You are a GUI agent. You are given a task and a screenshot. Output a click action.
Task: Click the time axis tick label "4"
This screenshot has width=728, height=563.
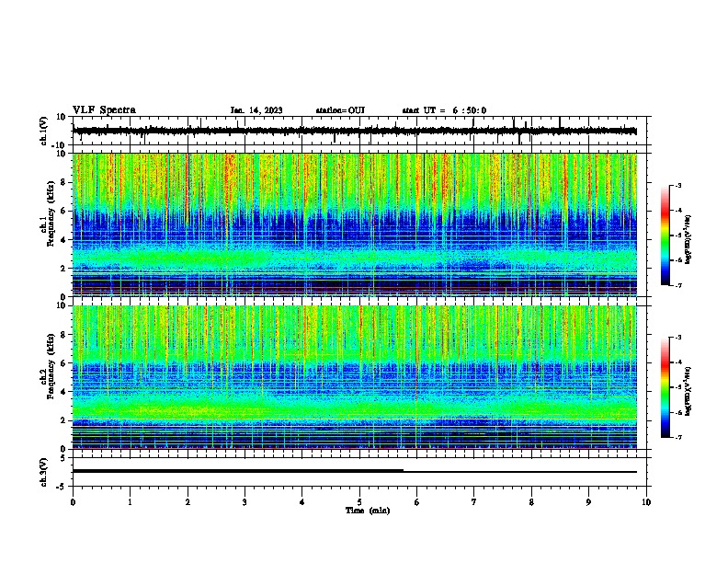(x=302, y=502)
